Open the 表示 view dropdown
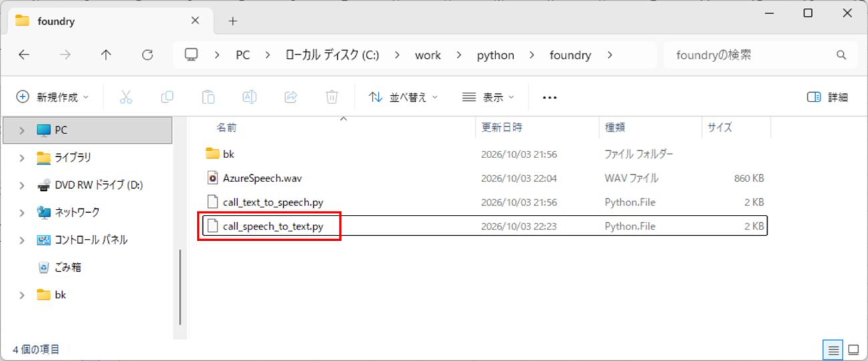Viewport: 868px width, 361px height. click(488, 97)
